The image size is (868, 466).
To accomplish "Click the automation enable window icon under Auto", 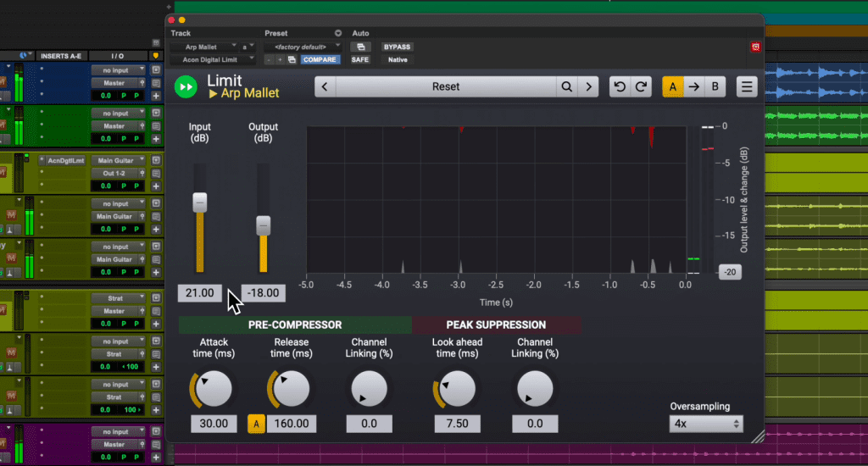I will [360, 47].
